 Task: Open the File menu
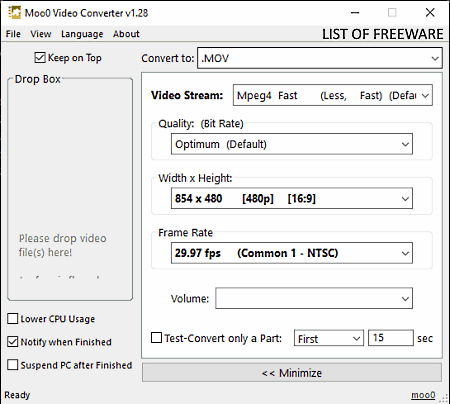(13, 34)
